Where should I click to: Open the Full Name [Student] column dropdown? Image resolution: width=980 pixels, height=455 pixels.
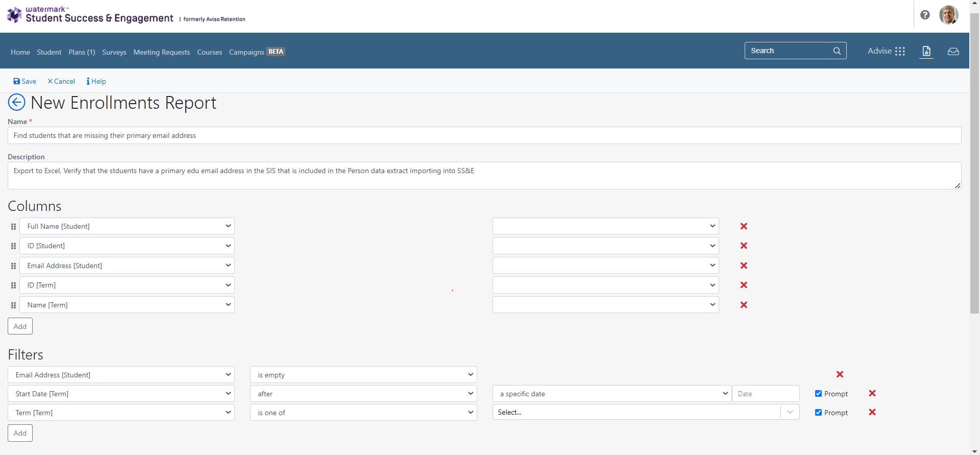coord(127,226)
